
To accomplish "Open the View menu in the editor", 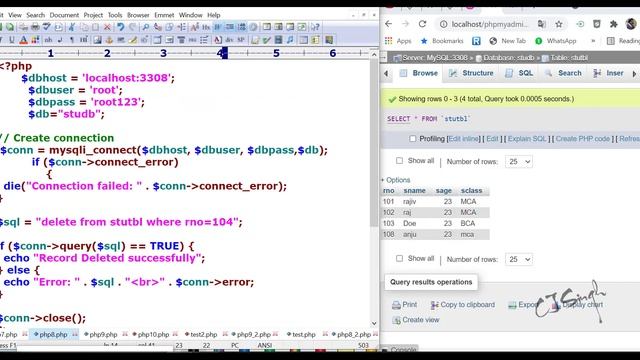I will coord(15,15).
